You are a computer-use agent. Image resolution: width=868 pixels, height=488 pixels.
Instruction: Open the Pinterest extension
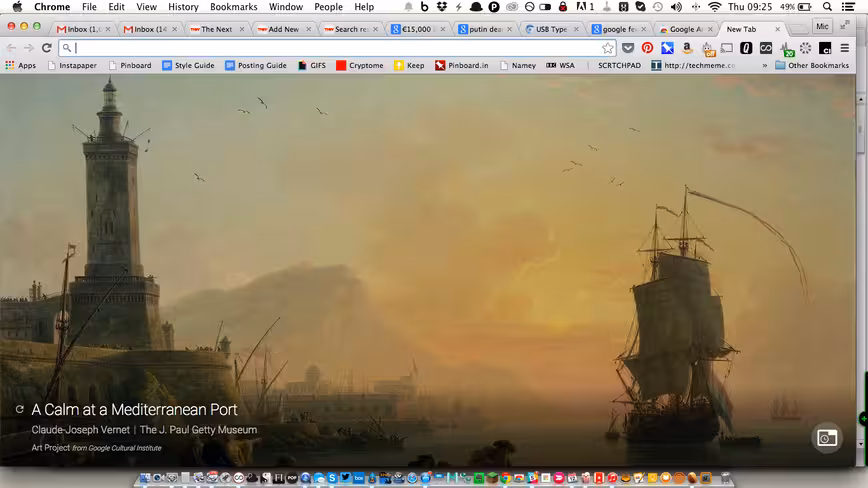(x=647, y=48)
